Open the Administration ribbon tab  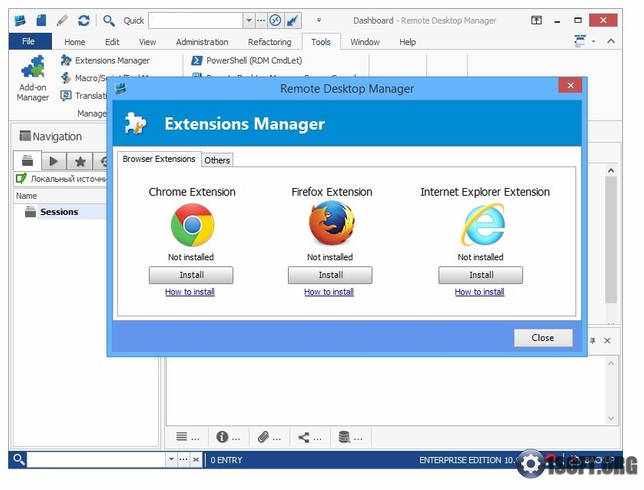point(202,42)
